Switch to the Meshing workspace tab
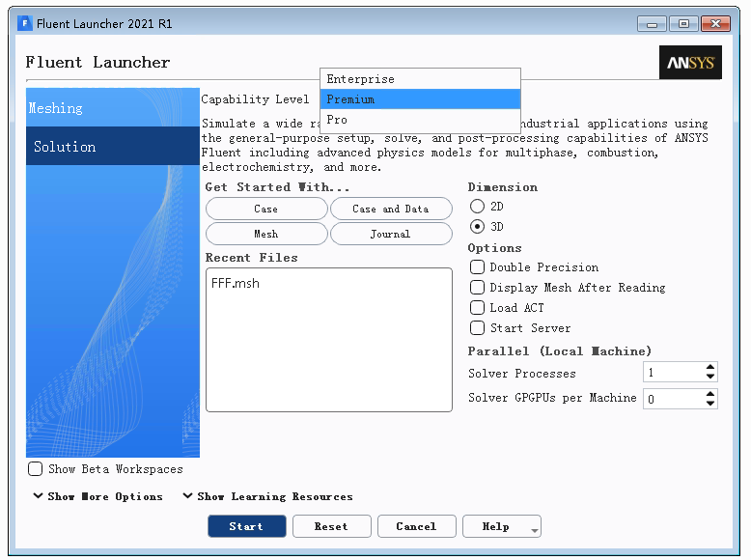Screen dimensions: 751x560 click(112, 108)
